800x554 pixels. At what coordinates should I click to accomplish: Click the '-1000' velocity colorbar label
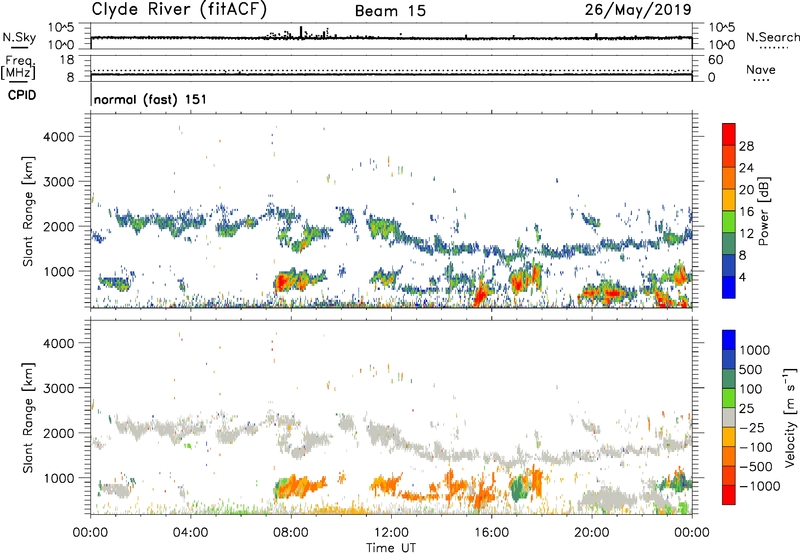[760, 486]
